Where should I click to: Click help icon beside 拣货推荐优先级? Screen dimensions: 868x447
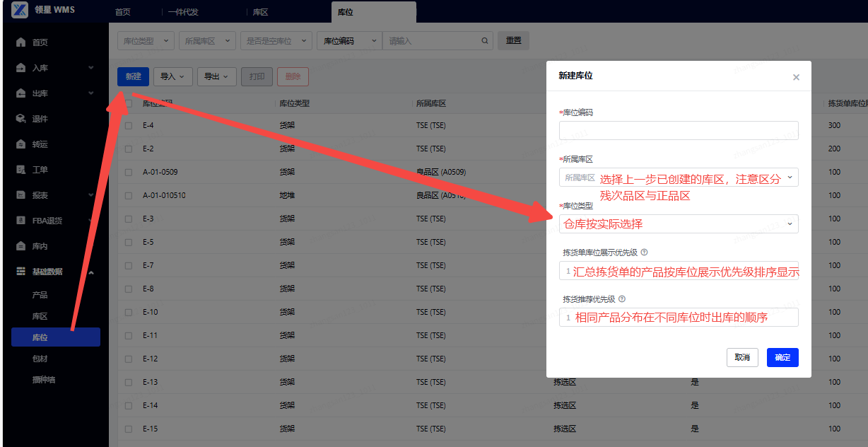621,299
